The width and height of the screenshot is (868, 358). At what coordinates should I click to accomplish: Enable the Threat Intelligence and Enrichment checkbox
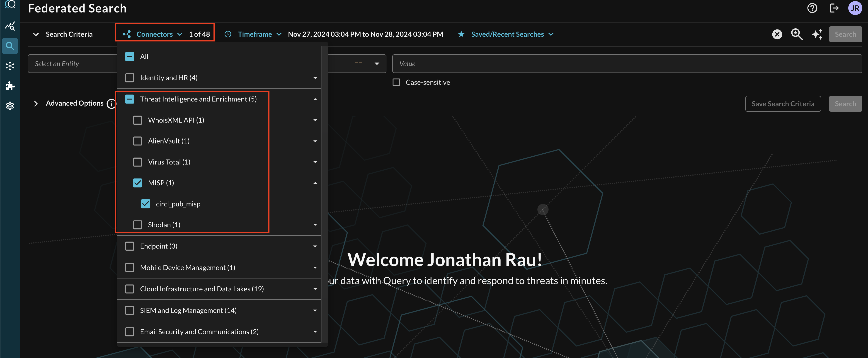(130, 99)
